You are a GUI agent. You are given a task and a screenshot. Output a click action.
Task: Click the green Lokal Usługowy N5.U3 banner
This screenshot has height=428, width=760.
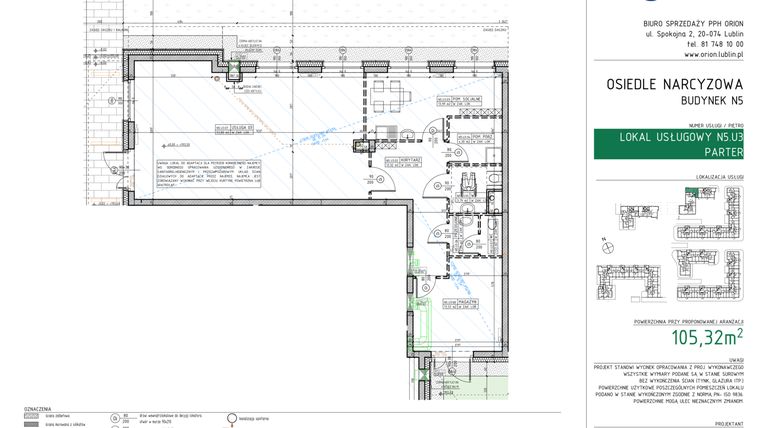tap(668, 144)
